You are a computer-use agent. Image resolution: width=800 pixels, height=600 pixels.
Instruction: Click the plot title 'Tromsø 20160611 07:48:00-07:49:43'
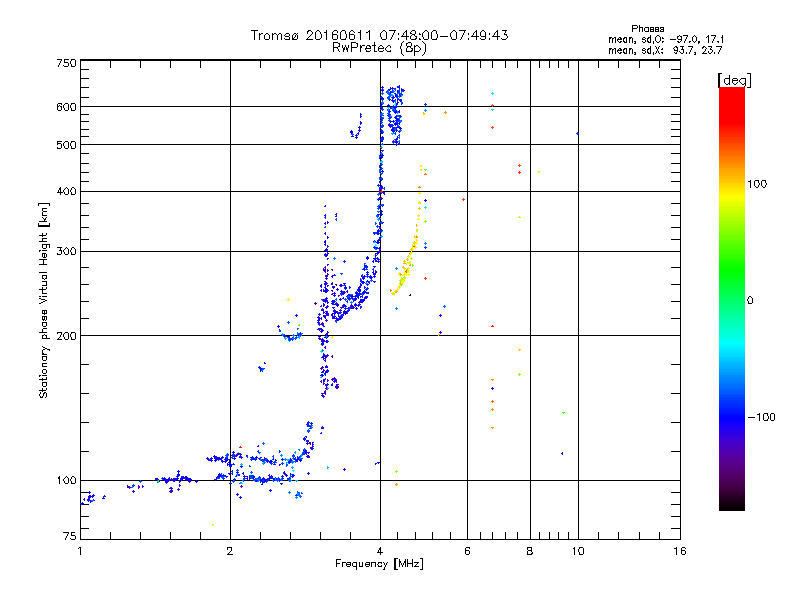click(379, 35)
